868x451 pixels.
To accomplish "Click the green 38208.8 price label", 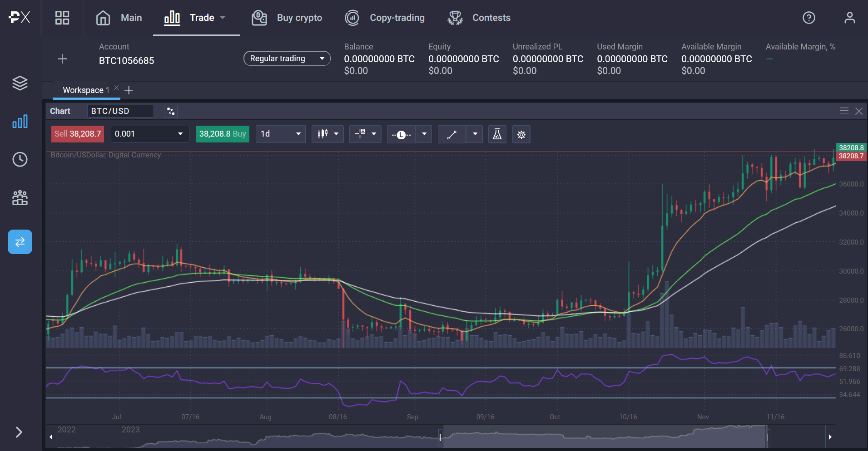I will point(851,147).
